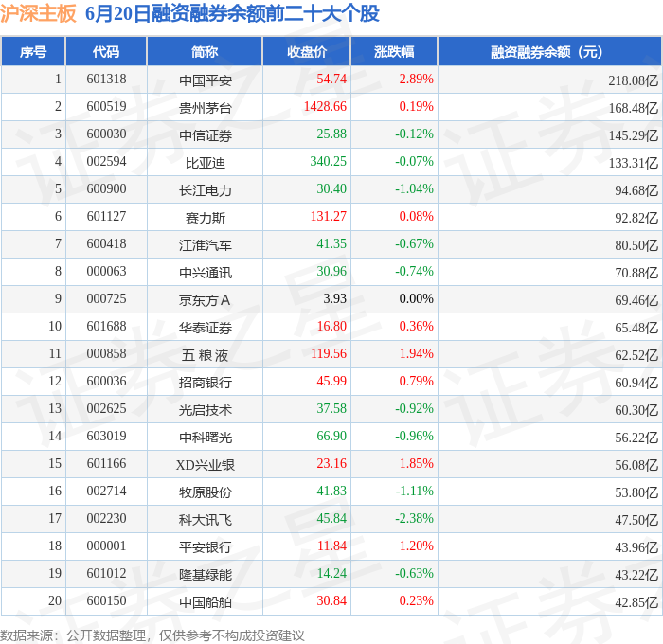The height and width of the screenshot is (644, 663).
Task: Click stock code 600418
Action: (106, 244)
